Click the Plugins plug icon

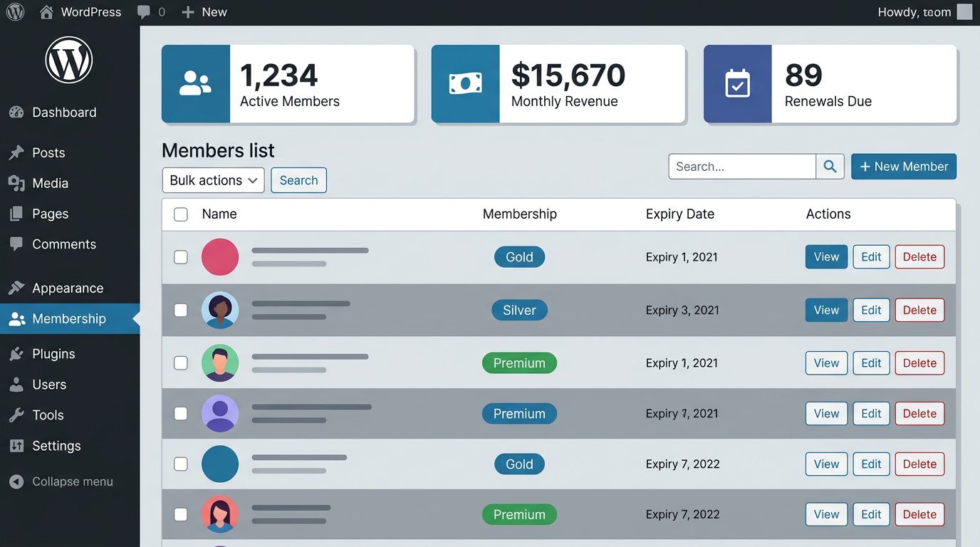coord(16,354)
